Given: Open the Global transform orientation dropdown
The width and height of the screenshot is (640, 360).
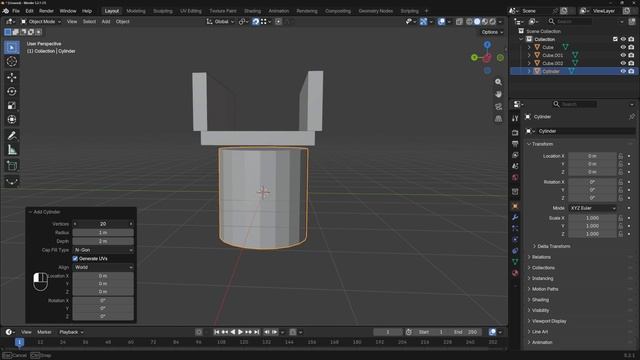Looking at the screenshot, I should (x=220, y=22).
